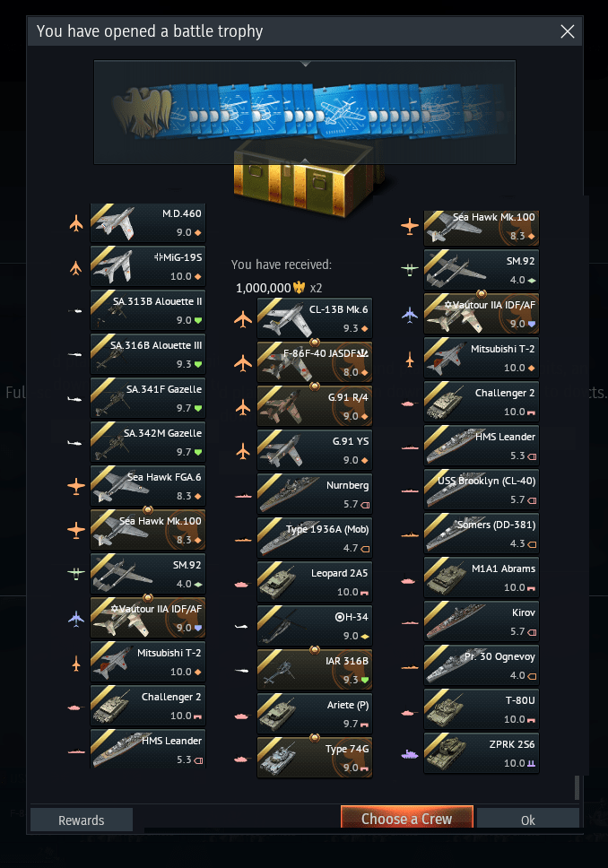The width and height of the screenshot is (608, 868).
Task: Click the helicopter icon beside H-34
Action: (x=241, y=627)
